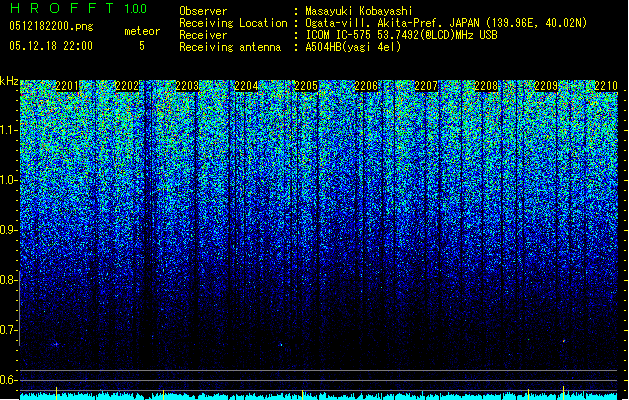Click the Receiver label
Viewport: 629px width, 400px height.
click(x=203, y=35)
